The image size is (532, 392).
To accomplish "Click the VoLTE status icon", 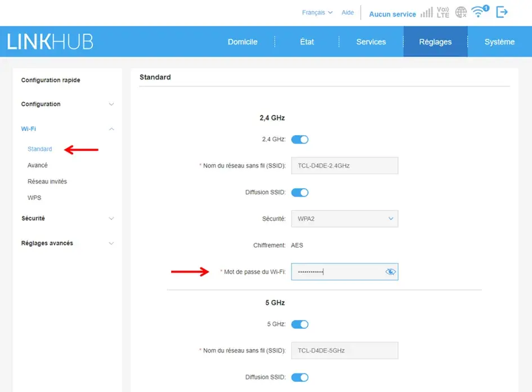I will (x=443, y=12).
